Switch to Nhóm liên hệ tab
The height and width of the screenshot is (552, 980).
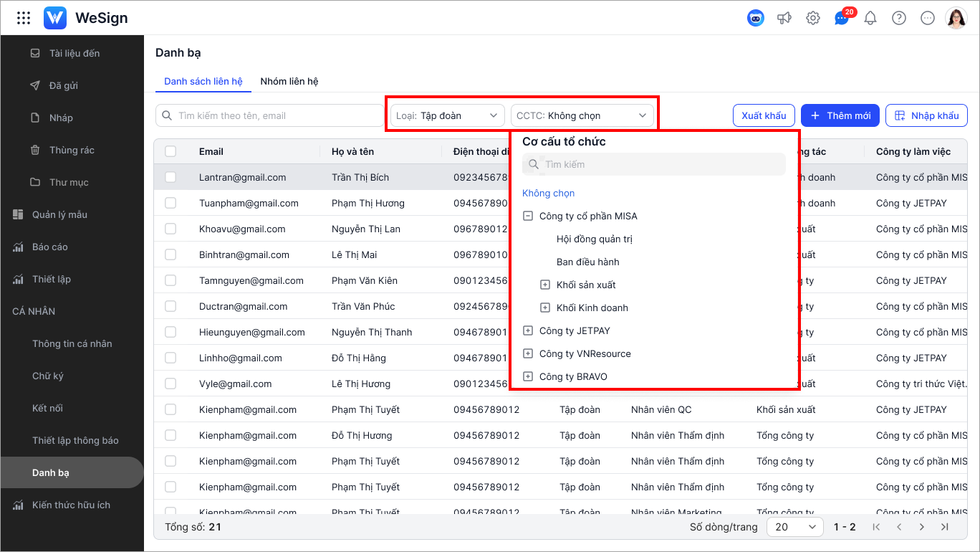click(289, 81)
